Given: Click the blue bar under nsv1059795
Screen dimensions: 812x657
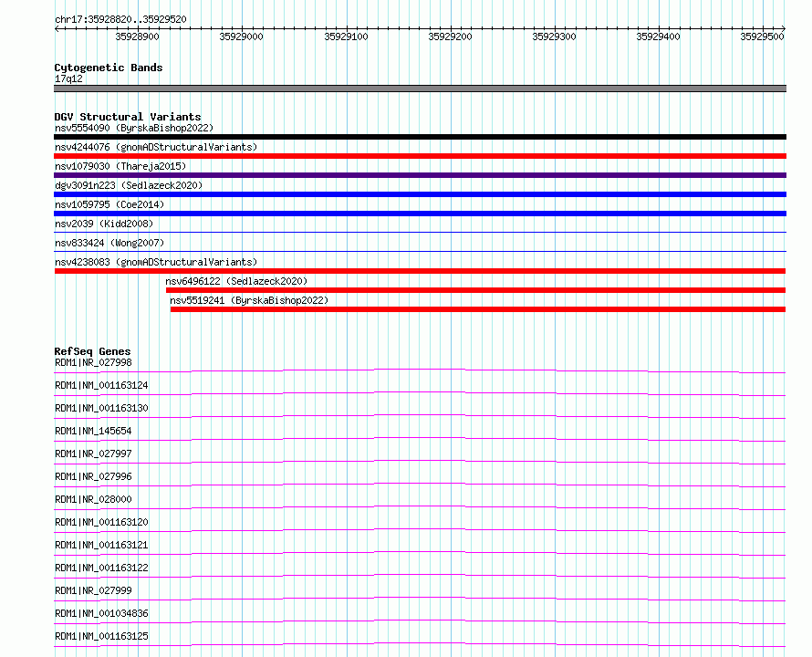Looking at the screenshot, I should pos(420,214).
